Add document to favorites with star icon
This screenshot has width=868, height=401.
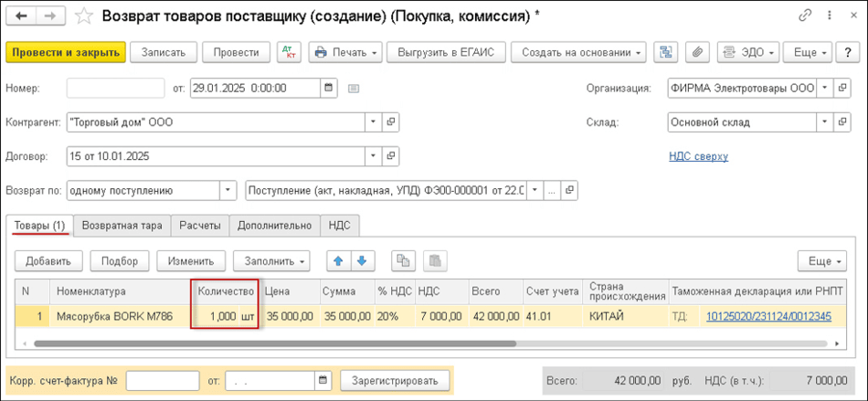point(84,16)
